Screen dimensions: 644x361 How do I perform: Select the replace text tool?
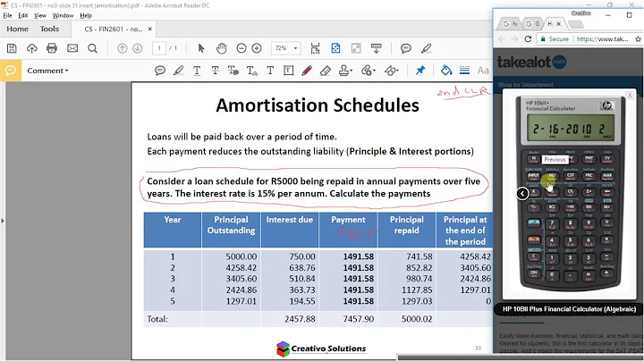pos(233,71)
